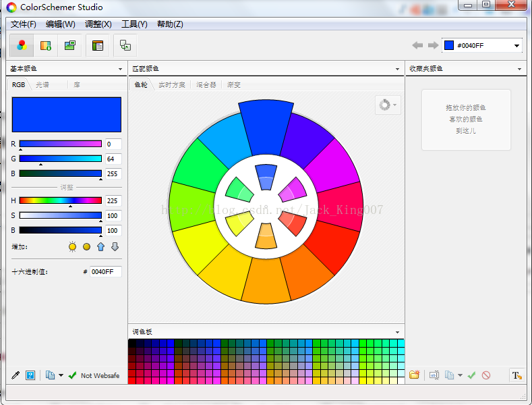Open the text preview T icon

tap(516, 375)
